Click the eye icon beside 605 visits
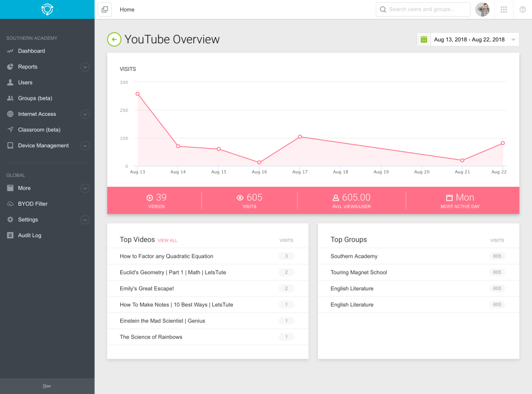The image size is (532, 394). click(x=240, y=197)
